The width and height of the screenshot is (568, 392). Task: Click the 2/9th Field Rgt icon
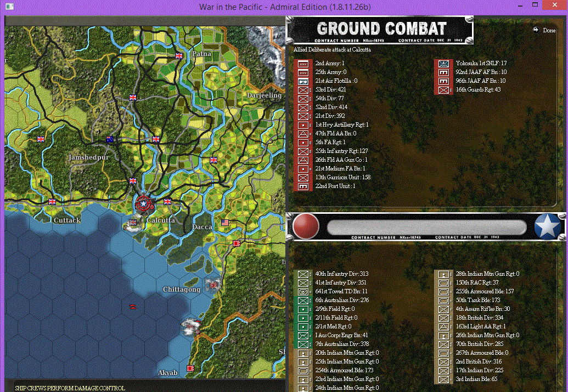coord(303,309)
